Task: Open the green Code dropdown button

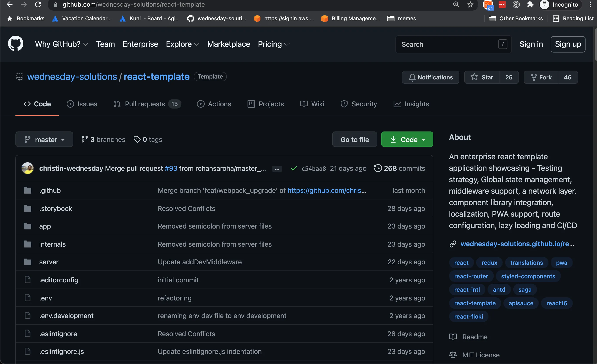Action: click(x=407, y=139)
